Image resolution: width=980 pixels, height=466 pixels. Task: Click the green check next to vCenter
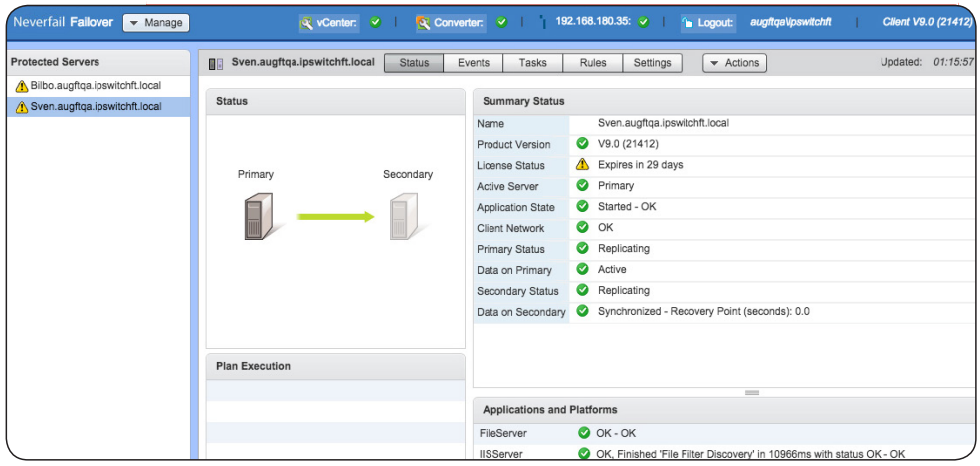(x=375, y=23)
